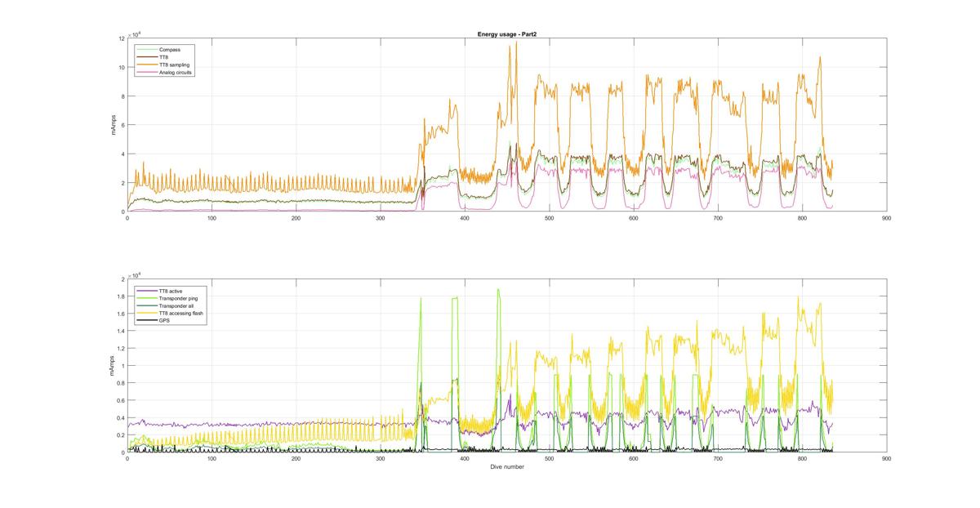Click x-axis tick 200 on the lower chart
This screenshot has width=980, height=508.
296,459
